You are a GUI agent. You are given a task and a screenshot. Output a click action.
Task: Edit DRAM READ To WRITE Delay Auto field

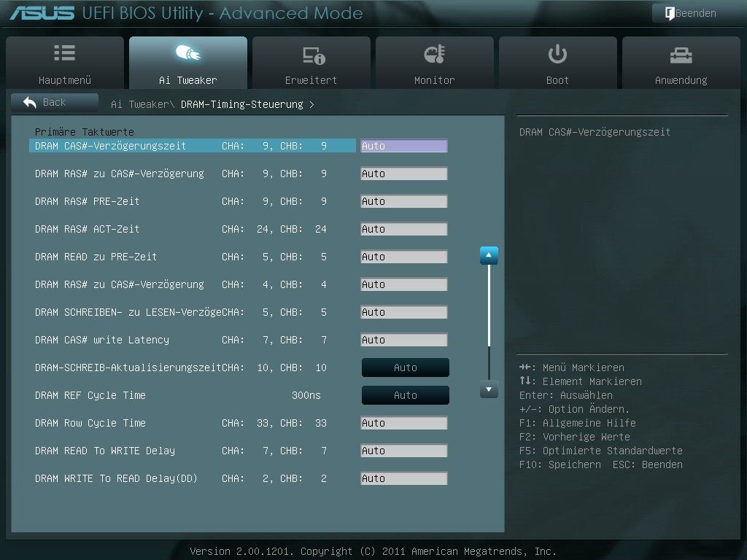[404, 451]
